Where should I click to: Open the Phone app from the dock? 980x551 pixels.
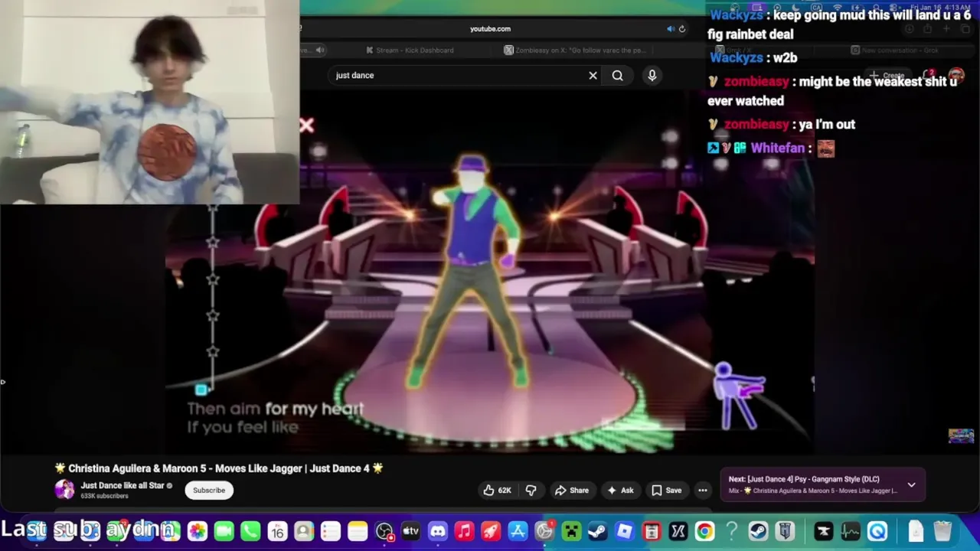click(250, 530)
